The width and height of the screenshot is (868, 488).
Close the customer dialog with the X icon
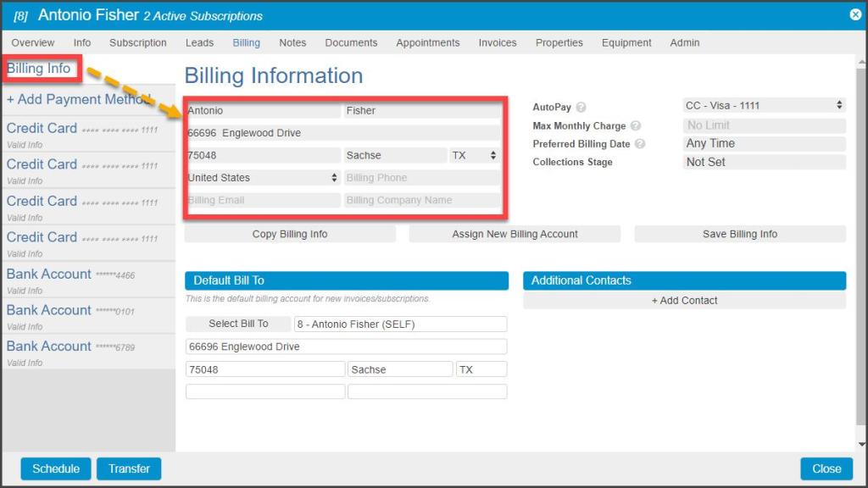[855, 14]
